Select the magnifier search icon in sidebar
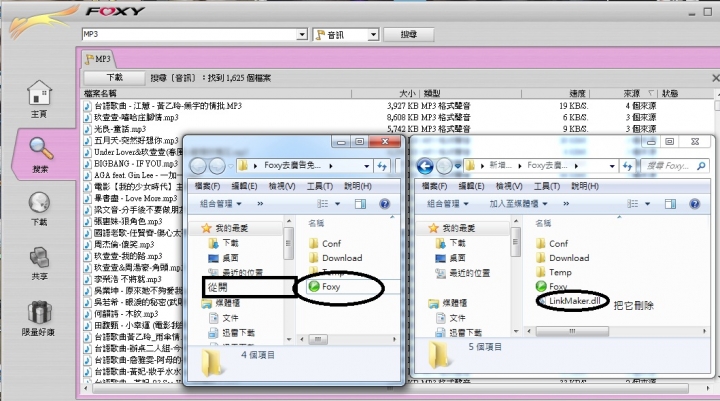 41,148
